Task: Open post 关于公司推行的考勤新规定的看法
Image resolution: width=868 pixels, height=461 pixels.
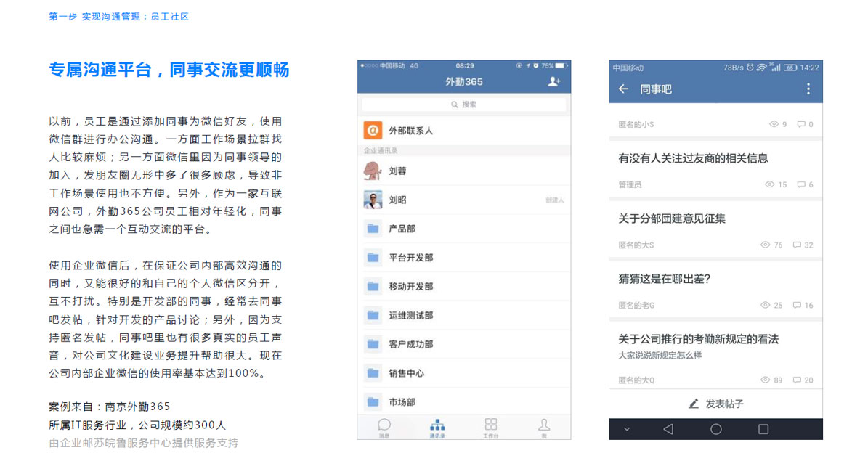Action: tap(699, 339)
